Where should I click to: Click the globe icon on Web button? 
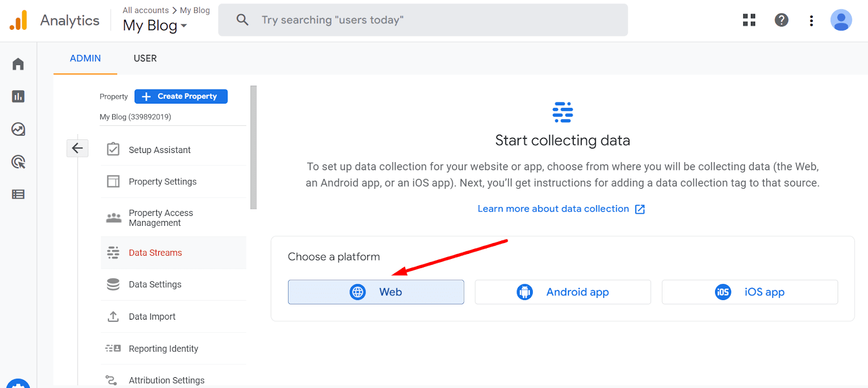358,292
